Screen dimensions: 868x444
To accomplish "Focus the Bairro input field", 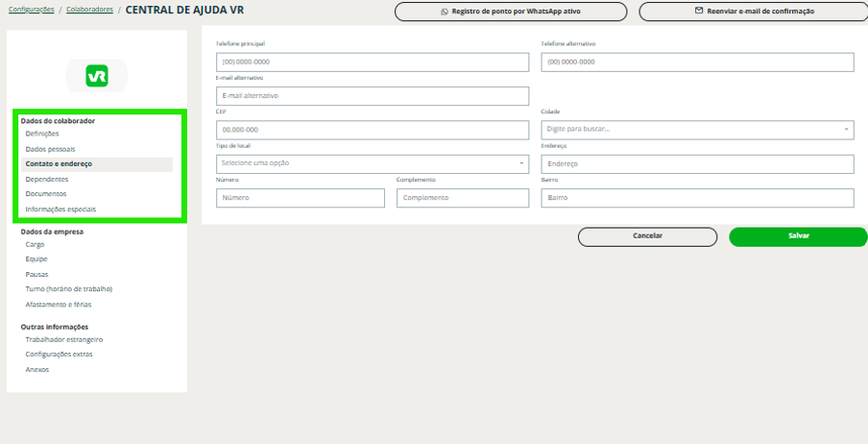I will point(697,198).
